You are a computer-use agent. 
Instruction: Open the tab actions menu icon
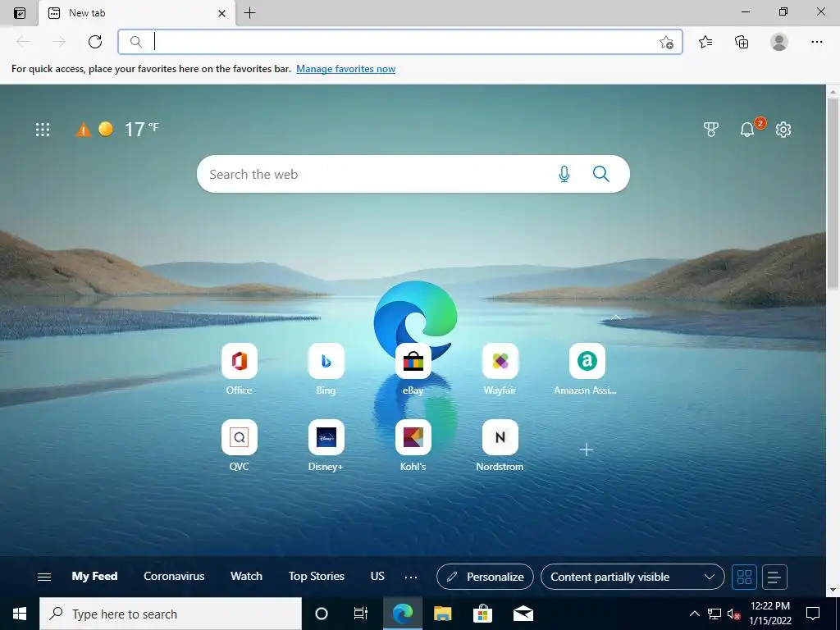pos(20,13)
